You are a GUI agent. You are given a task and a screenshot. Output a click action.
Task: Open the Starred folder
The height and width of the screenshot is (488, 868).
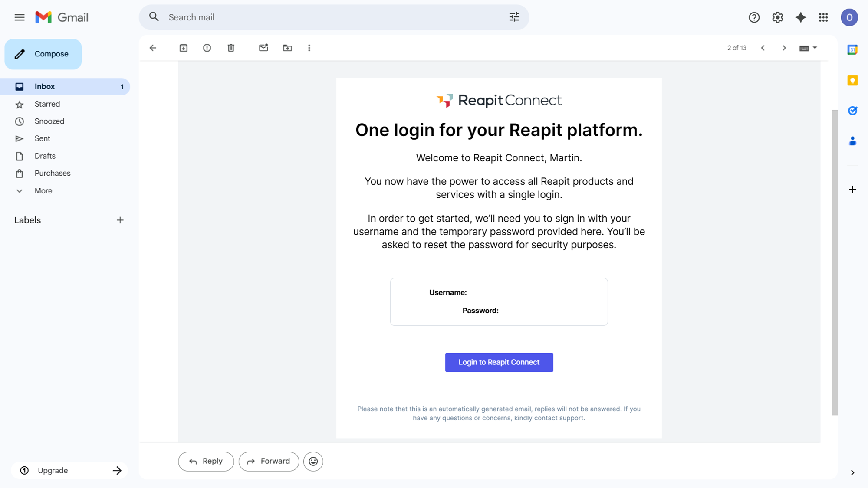(65, 104)
